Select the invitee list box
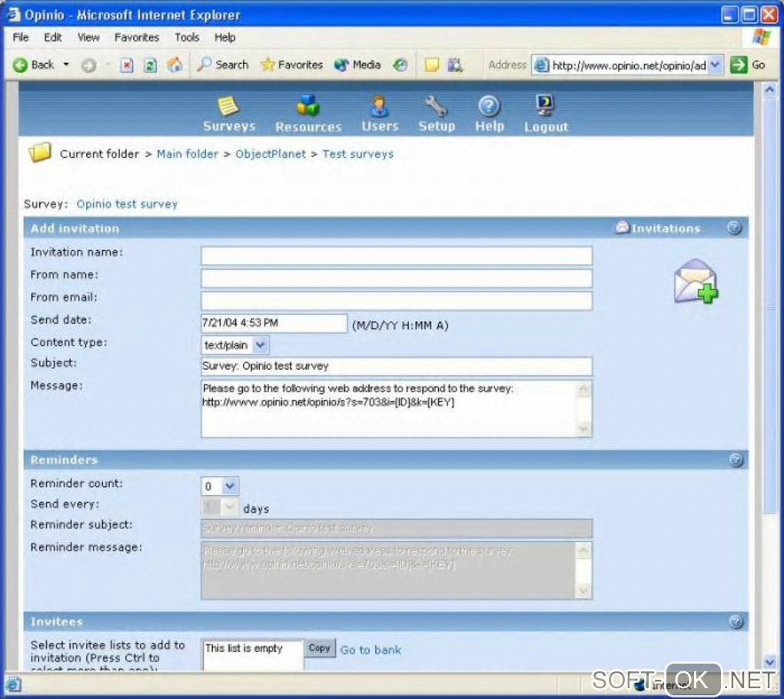The image size is (784, 699). [253, 655]
